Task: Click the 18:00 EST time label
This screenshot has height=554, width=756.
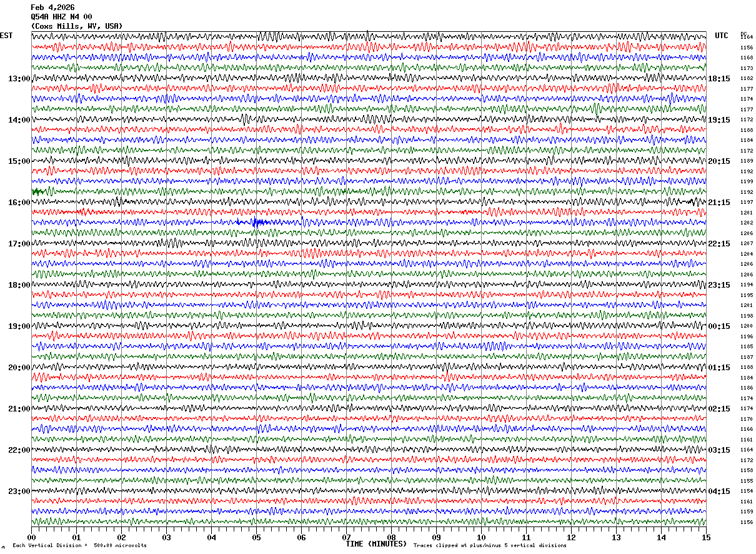Action: click(19, 285)
